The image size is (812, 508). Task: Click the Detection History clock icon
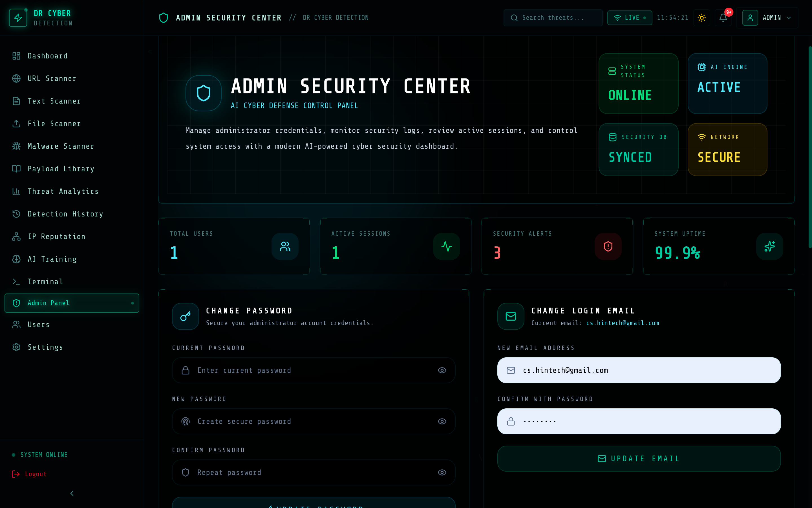click(x=16, y=214)
